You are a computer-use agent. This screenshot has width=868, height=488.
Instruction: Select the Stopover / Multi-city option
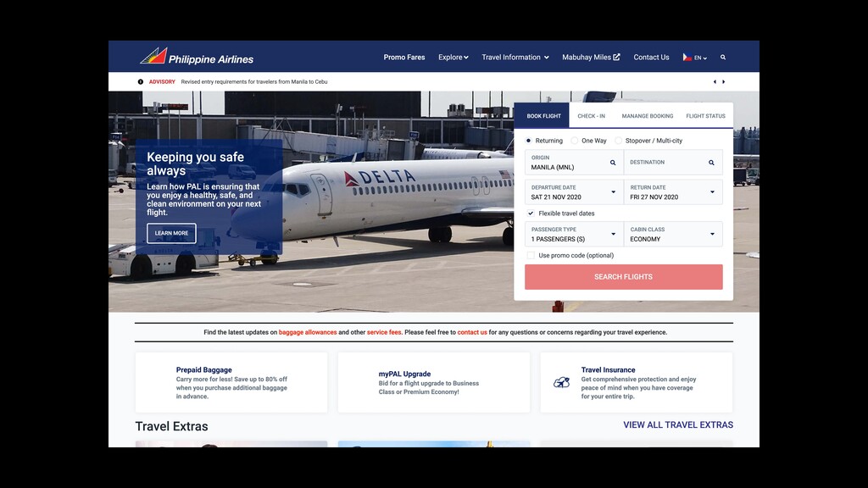[618, 141]
